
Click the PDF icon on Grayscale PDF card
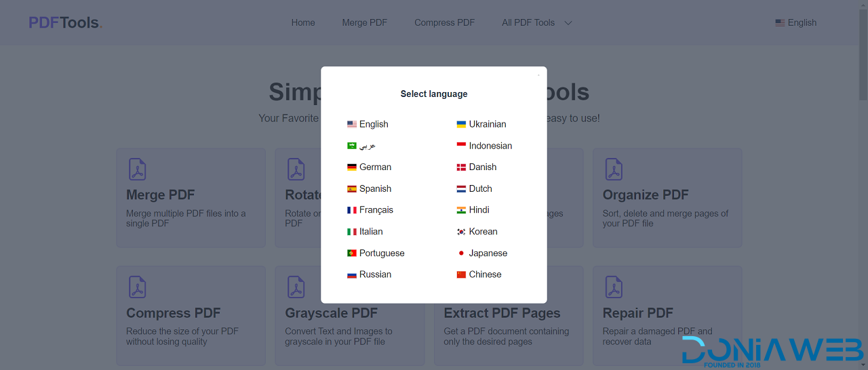coord(296,287)
